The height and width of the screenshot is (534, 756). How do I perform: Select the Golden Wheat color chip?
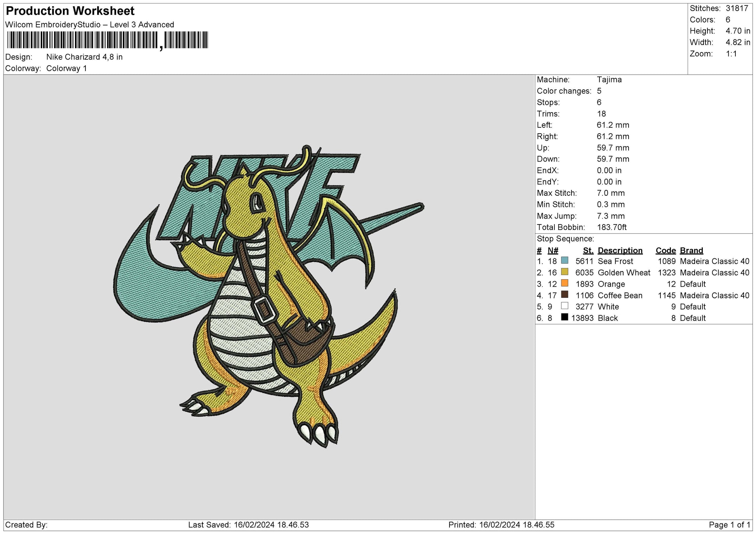pos(565,273)
